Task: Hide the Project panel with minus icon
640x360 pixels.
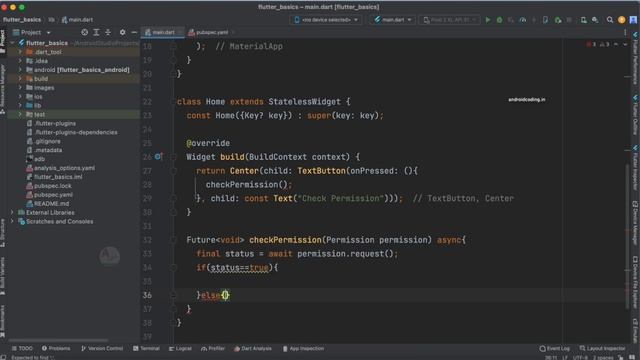Action: point(134,32)
